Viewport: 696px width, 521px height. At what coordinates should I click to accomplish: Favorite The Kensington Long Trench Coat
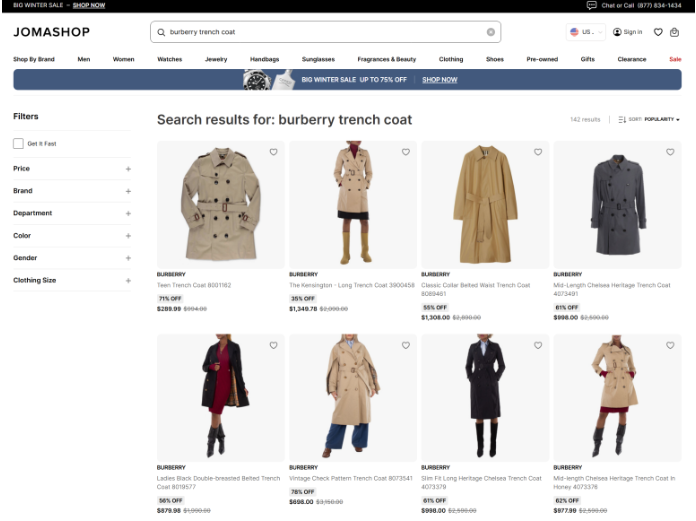[x=406, y=152]
